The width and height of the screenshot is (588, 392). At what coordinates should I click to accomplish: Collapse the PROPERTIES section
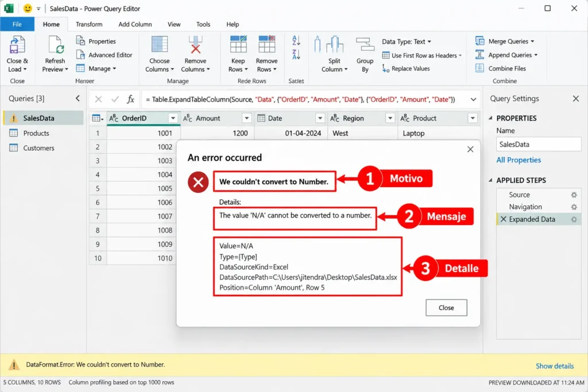[490, 118]
